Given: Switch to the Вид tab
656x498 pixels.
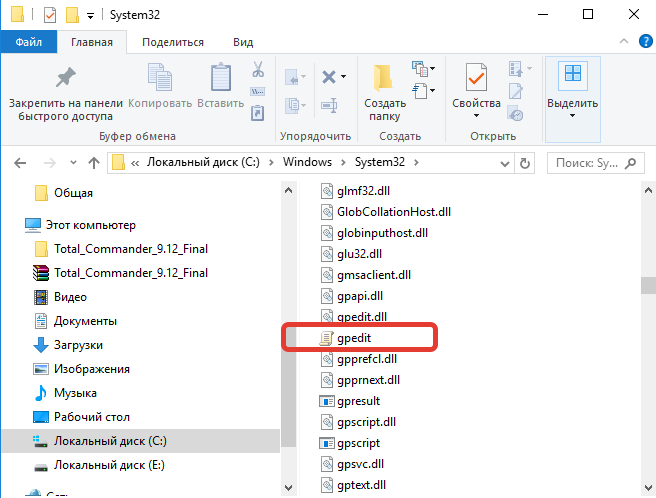Looking at the screenshot, I should tap(243, 42).
